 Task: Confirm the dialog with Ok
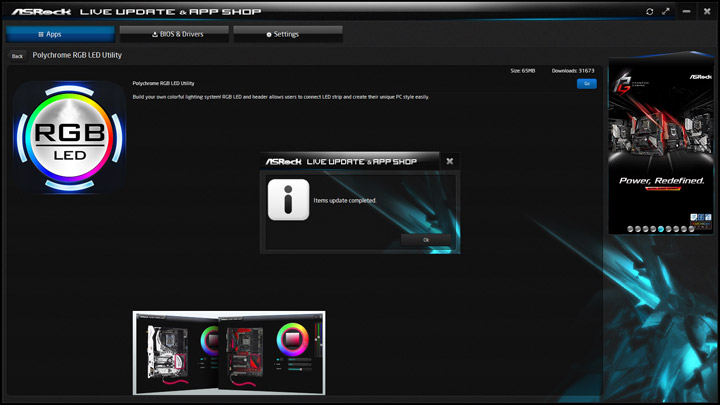[x=426, y=240]
